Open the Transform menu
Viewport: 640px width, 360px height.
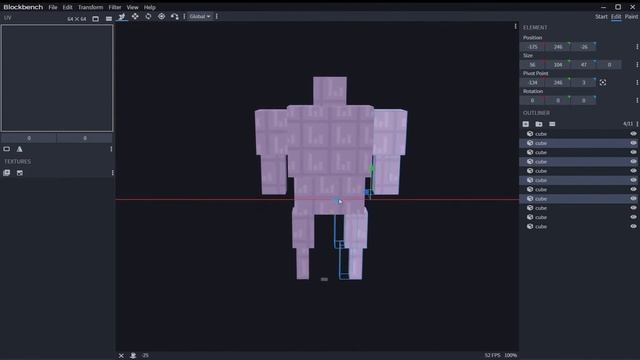pos(90,7)
